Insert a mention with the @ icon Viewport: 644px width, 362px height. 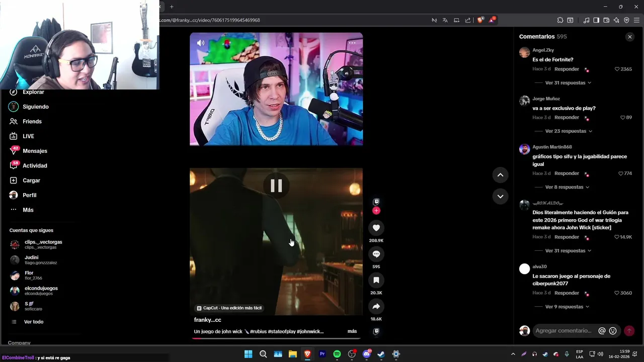602,331
